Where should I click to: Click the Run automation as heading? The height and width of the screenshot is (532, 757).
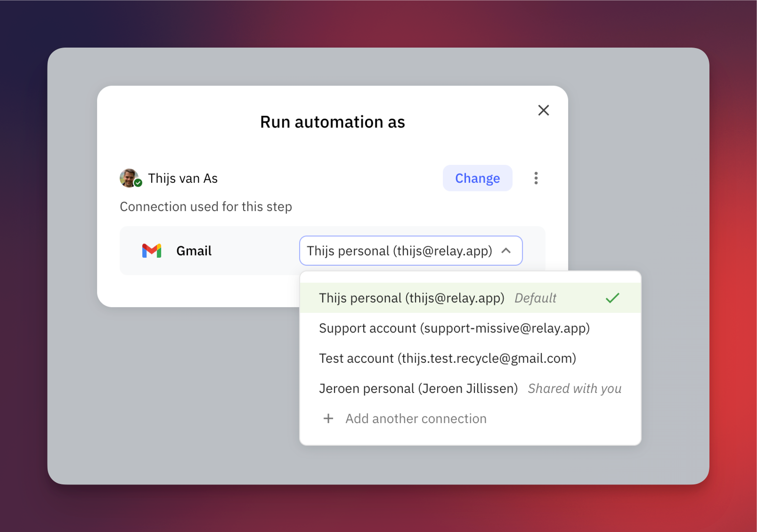coord(333,122)
